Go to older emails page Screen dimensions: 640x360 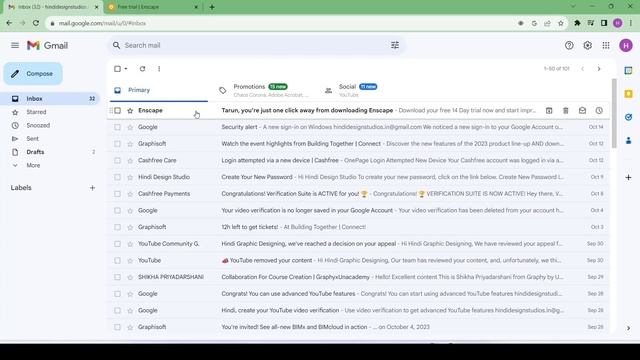point(599,69)
